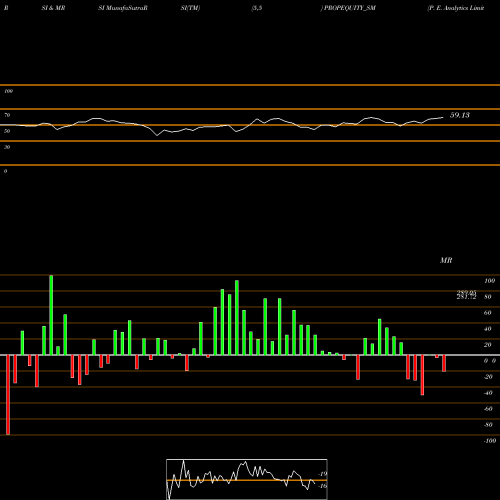
Task: Click the 50 level label in RSI panel
Action: click(7, 131)
